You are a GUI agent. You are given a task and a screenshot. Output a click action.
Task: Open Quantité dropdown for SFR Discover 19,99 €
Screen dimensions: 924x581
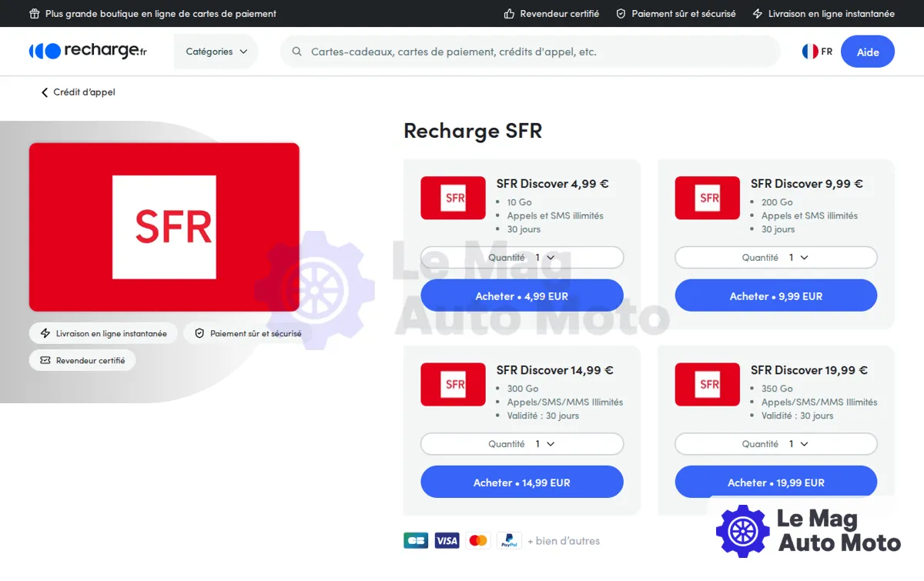click(776, 444)
